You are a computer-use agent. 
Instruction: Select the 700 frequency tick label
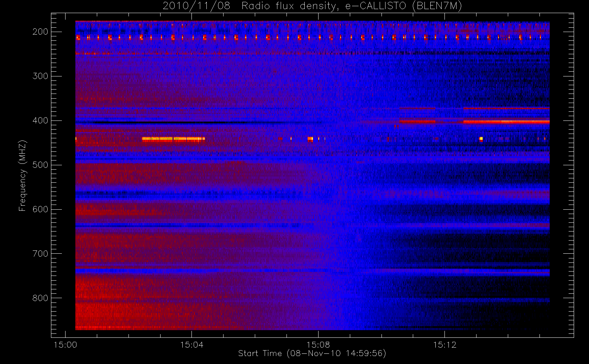tap(40, 254)
